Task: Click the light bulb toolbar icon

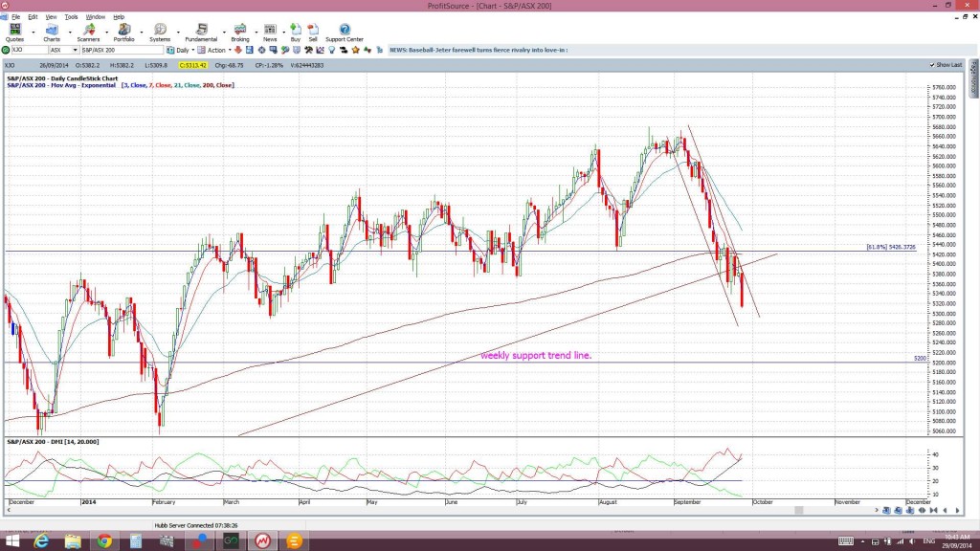Action: [332, 50]
